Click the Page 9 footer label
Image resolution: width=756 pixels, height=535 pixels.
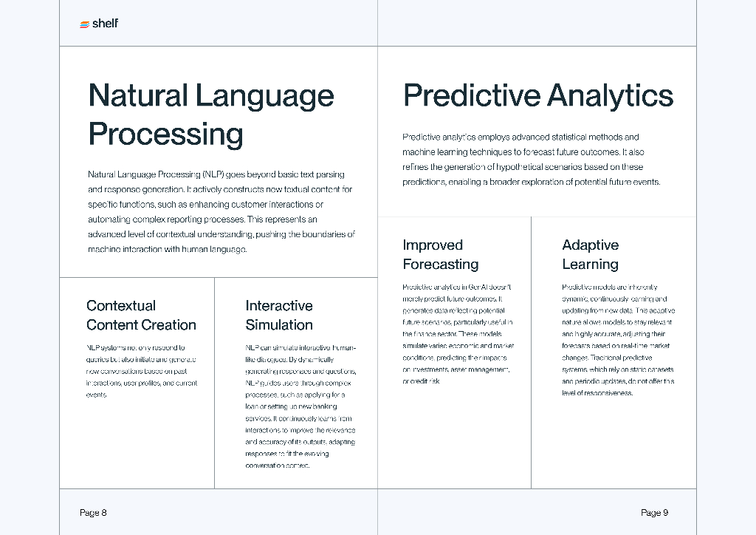tap(654, 513)
